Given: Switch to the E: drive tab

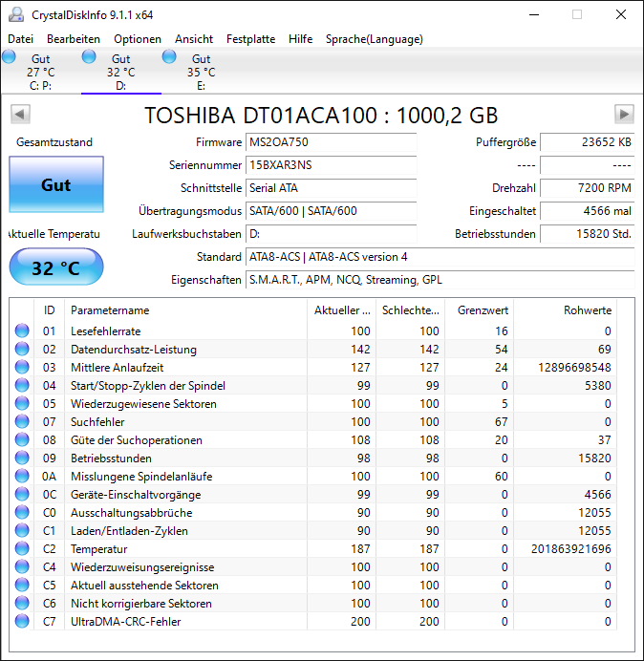Looking at the screenshot, I should (x=202, y=72).
